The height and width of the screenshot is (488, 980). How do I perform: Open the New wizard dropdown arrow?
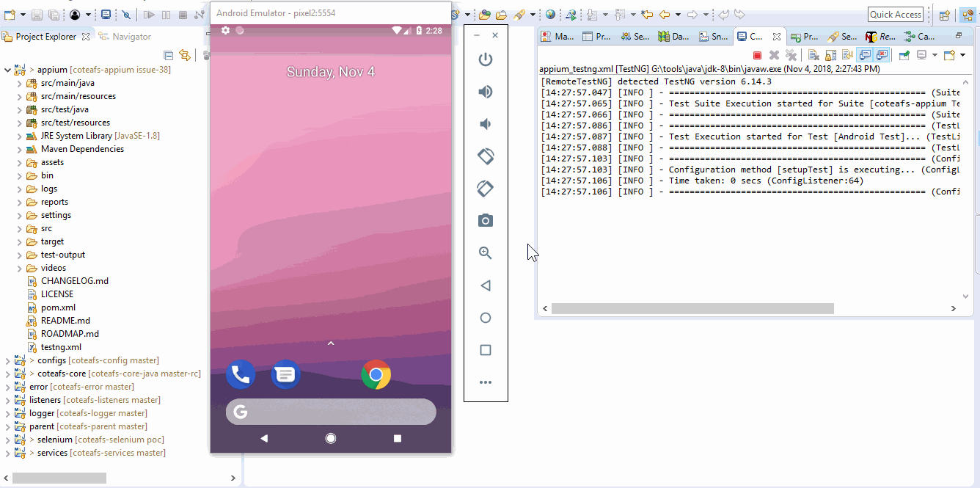pos(23,15)
